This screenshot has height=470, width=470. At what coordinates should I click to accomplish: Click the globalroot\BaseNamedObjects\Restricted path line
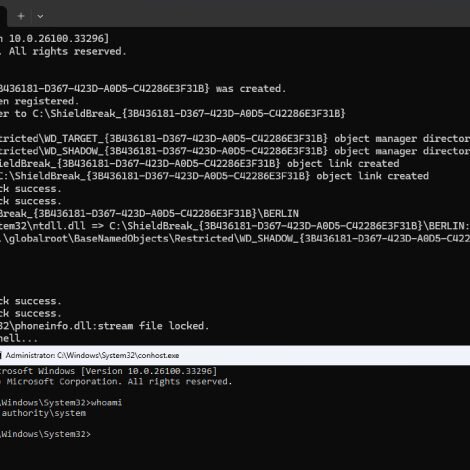[x=235, y=239]
